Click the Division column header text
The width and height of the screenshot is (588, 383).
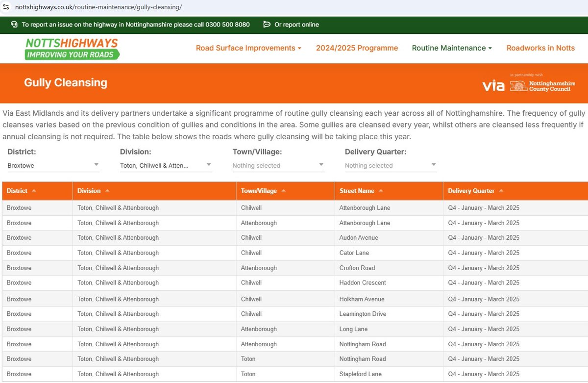click(x=89, y=191)
